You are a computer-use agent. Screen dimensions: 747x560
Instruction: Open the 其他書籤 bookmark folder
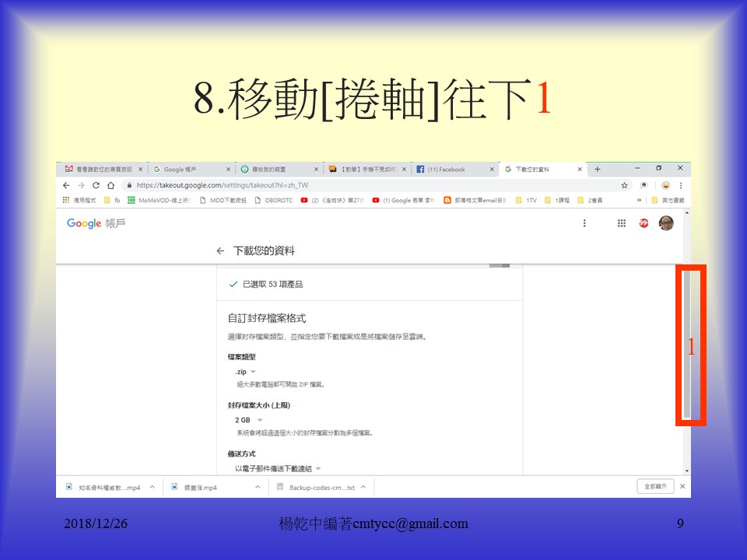click(x=668, y=201)
